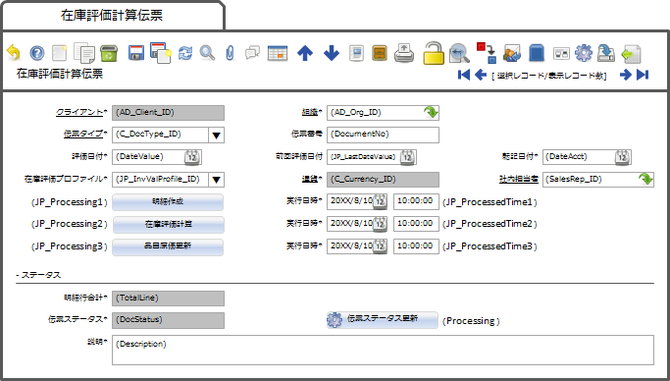This screenshot has height=381, width=670.
Task: Click the yellow Undo arrow toolbar icon
Action: point(14,53)
